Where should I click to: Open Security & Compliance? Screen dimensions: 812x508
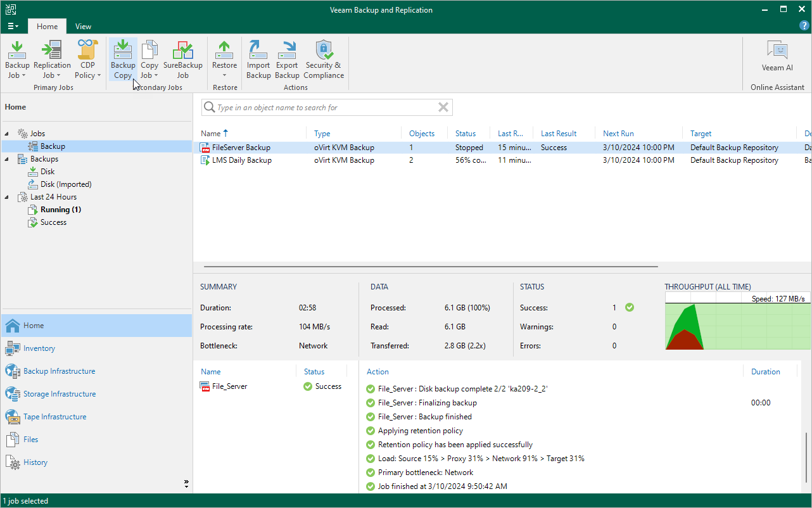(324, 60)
